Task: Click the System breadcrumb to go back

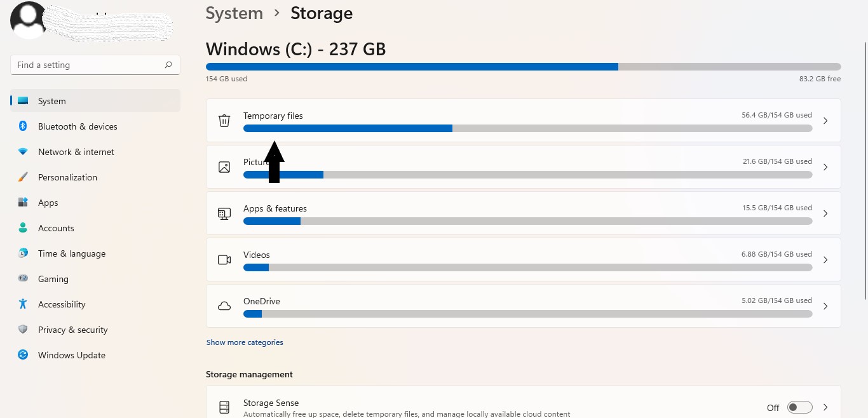Action: (x=234, y=13)
